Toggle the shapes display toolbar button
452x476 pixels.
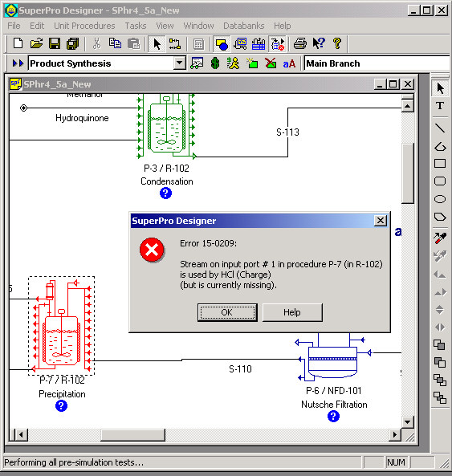(222, 43)
